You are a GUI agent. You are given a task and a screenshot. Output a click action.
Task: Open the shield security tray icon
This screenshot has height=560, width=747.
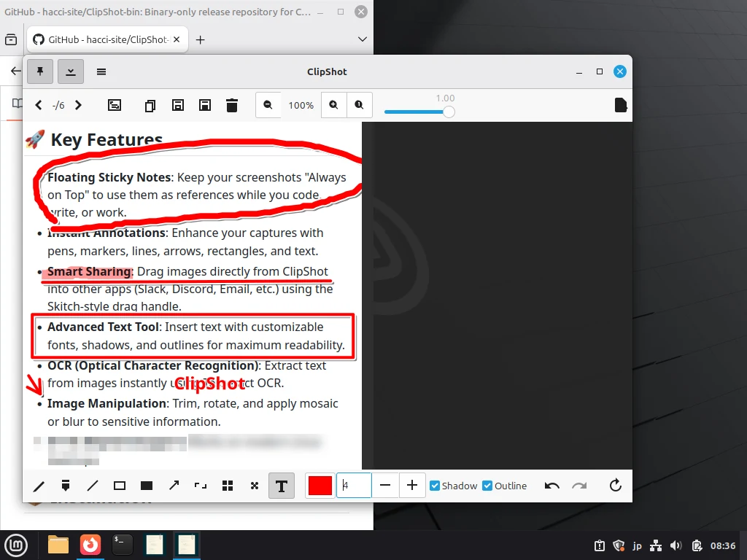pos(619,545)
